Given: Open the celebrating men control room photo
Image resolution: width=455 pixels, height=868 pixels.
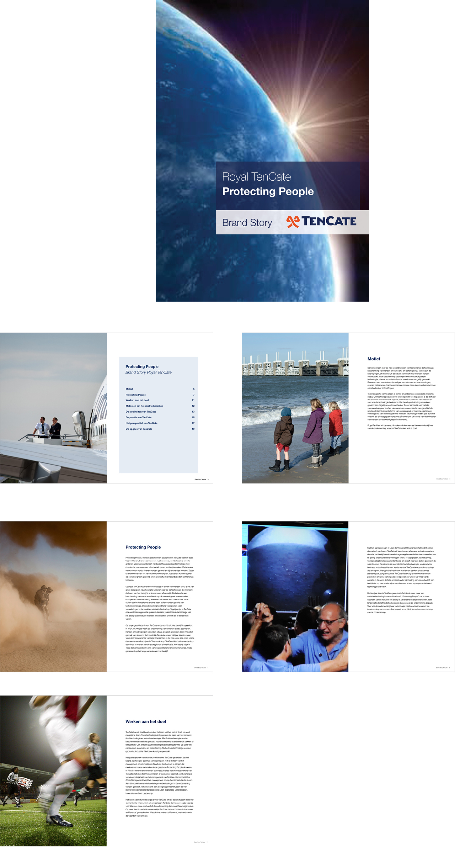Looking at the screenshot, I should (x=295, y=597).
